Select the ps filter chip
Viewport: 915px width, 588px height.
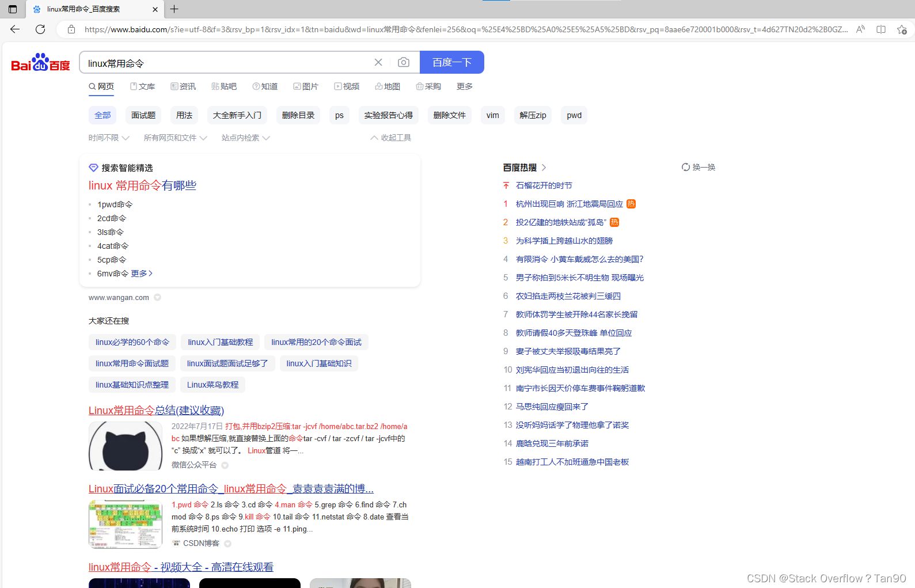(x=339, y=115)
